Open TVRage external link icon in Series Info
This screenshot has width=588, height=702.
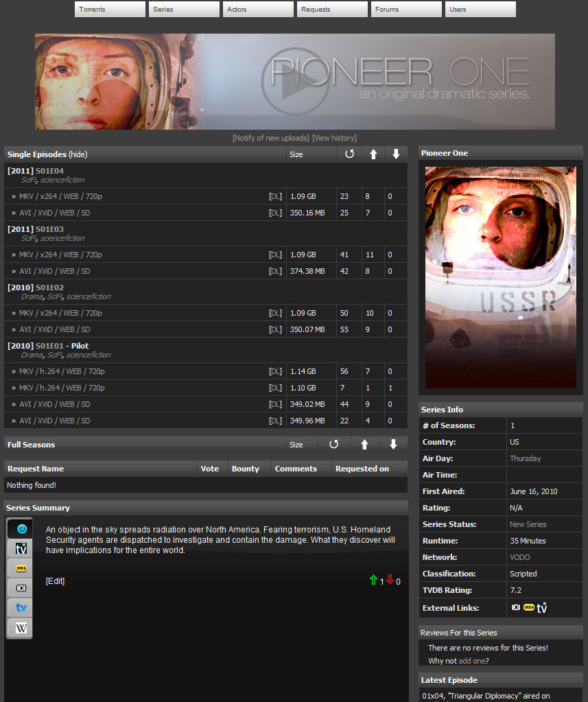coord(515,607)
